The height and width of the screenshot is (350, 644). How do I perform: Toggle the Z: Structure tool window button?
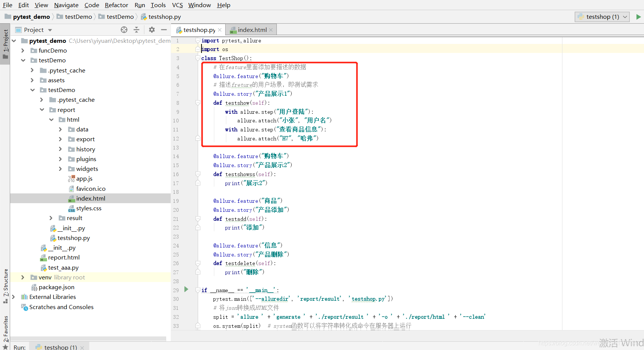point(5,285)
